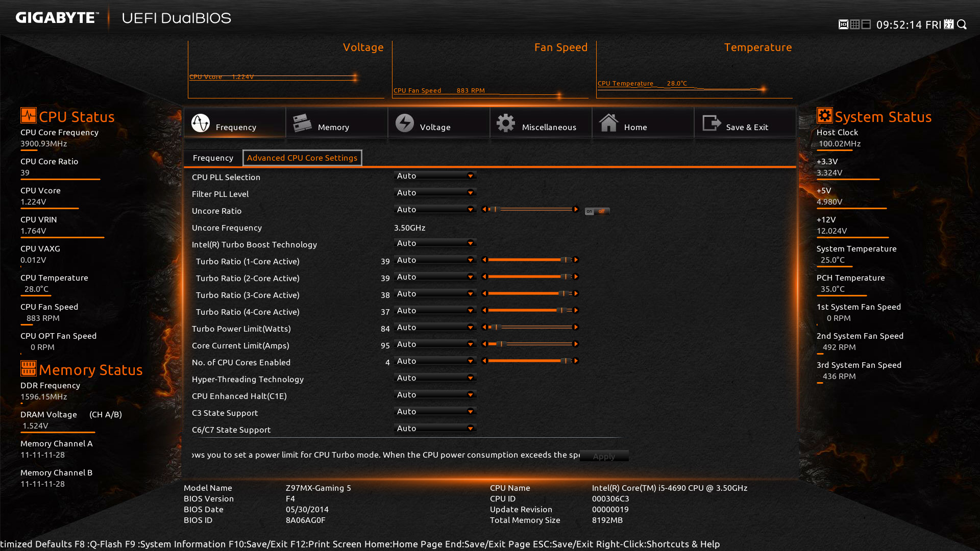Open Turbo Ratio (1-Core Active) dropdown
The height and width of the screenshot is (551, 980).
click(435, 260)
